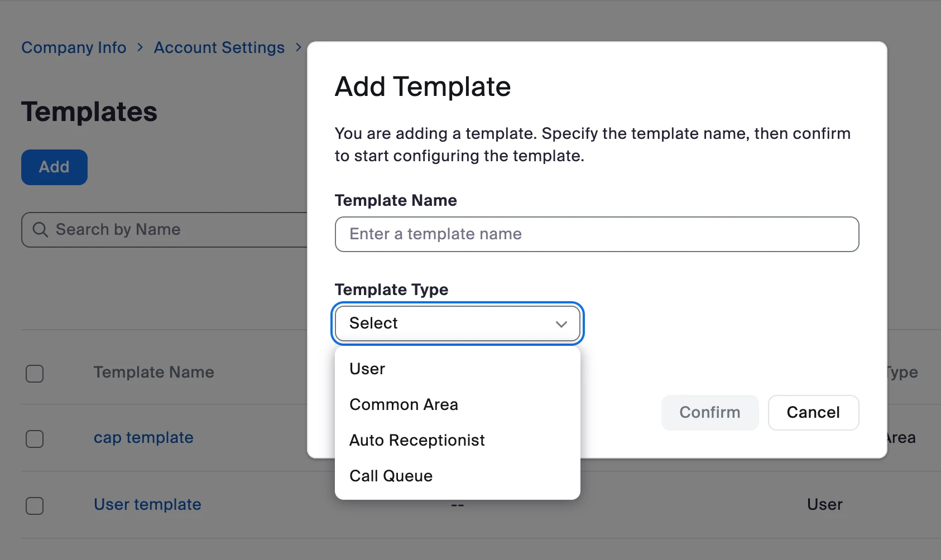Click the Template Type dropdown chevron arrow

click(561, 324)
